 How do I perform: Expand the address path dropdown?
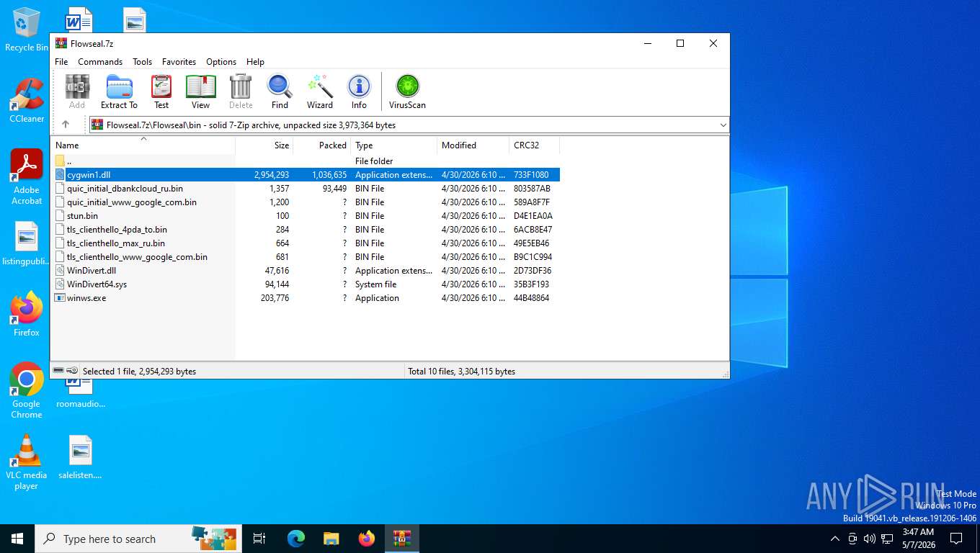pyautogui.click(x=723, y=125)
